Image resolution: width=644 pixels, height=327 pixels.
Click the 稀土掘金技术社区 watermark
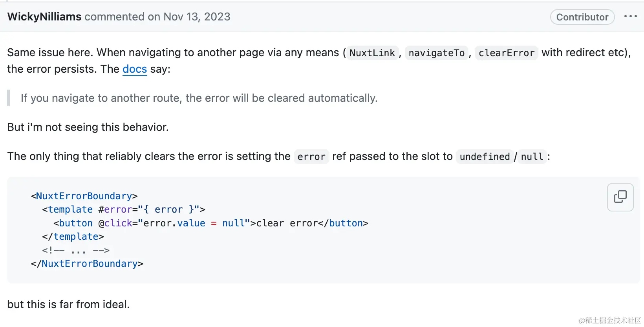(610, 320)
